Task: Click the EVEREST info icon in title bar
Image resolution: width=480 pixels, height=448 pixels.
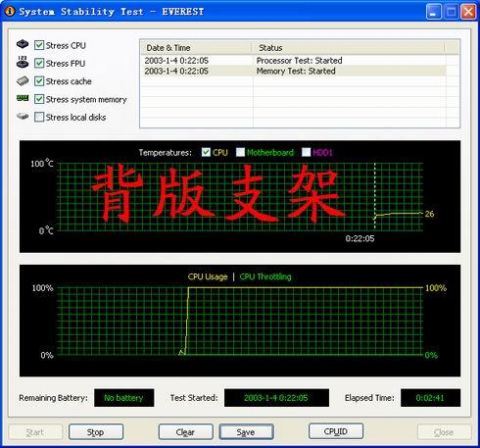Action: click(10, 11)
